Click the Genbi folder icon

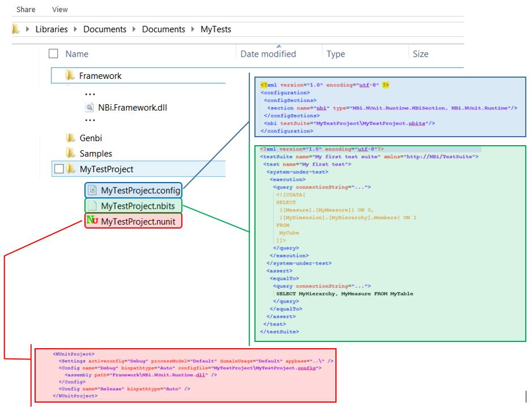coord(71,138)
